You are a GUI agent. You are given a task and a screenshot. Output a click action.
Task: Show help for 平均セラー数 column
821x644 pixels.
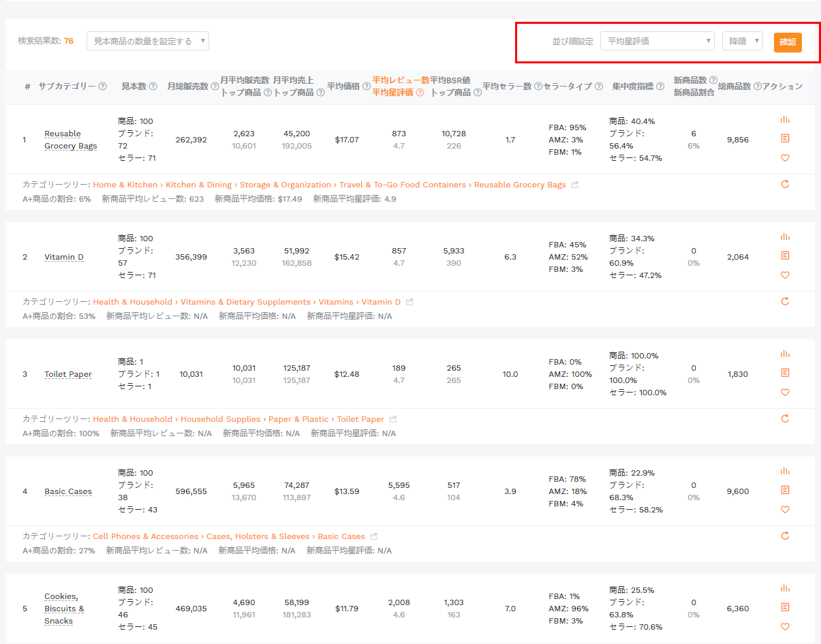(538, 87)
